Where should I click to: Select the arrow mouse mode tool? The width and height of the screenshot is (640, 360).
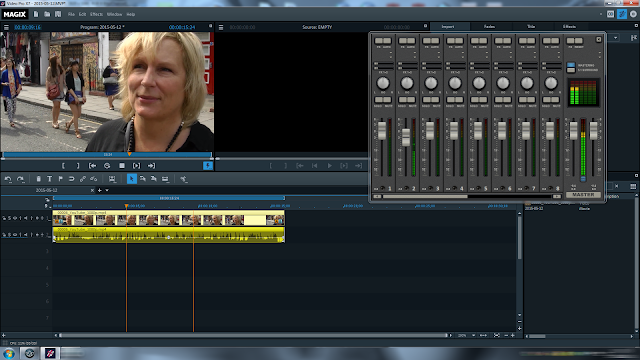coord(131,179)
